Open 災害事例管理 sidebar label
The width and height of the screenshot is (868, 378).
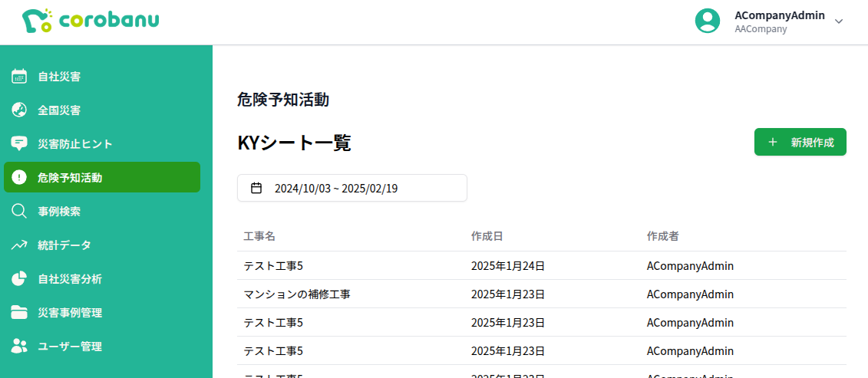(x=70, y=314)
